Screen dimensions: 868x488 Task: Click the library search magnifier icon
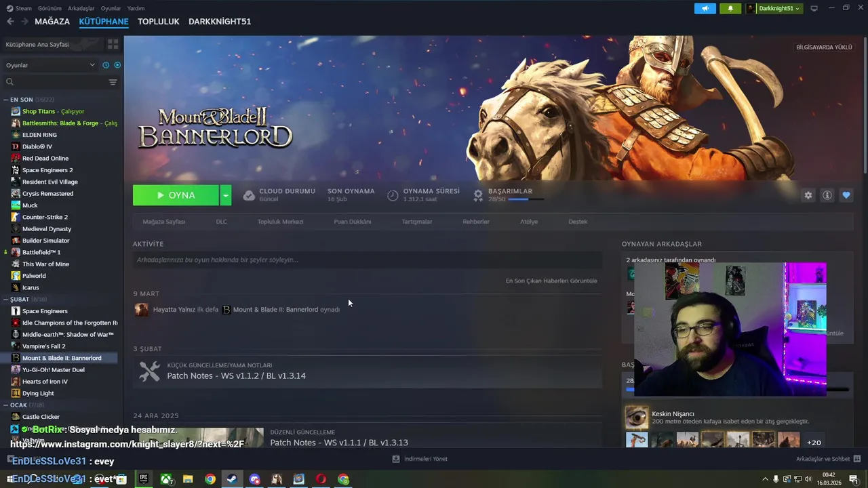point(9,82)
